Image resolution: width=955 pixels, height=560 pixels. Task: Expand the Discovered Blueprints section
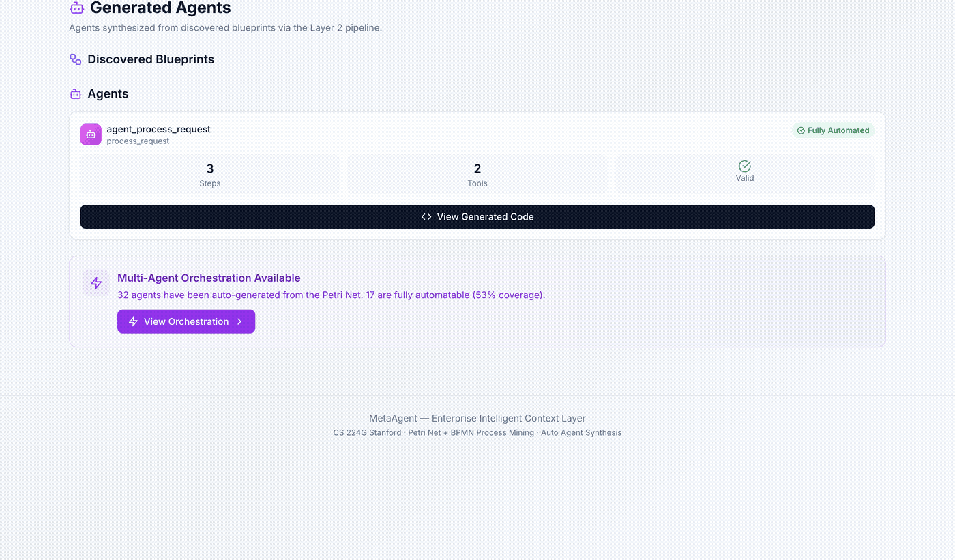[x=151, y=59]
